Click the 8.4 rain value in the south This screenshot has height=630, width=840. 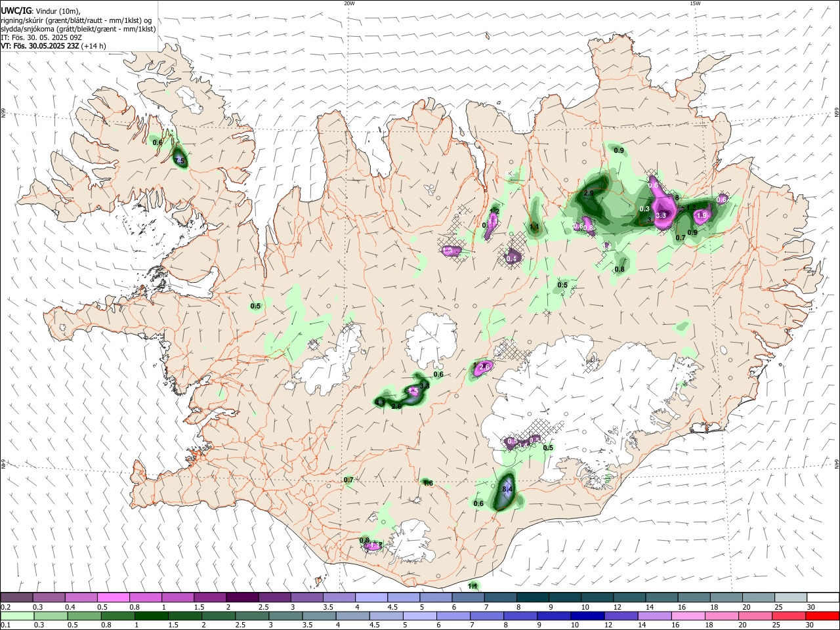[x=507, y=489]
